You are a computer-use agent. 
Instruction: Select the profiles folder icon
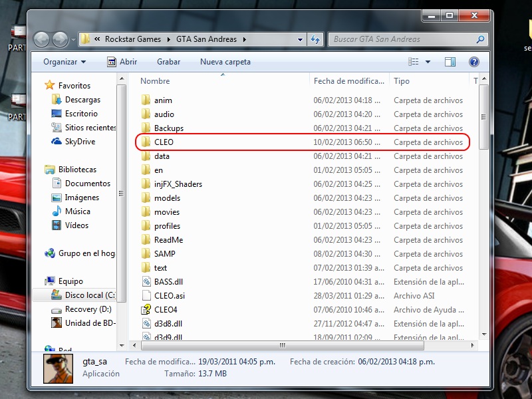[x=146, y=225]
